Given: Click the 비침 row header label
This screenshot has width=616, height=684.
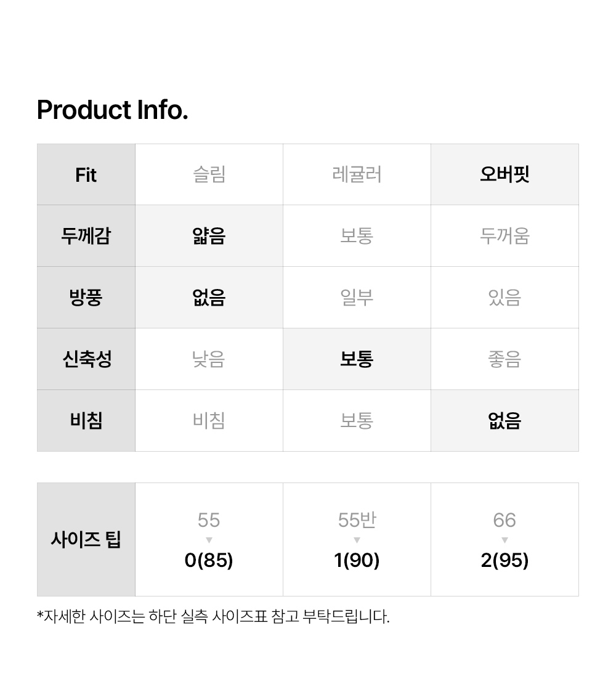Looking at the screenshot, I should (86, 421).
